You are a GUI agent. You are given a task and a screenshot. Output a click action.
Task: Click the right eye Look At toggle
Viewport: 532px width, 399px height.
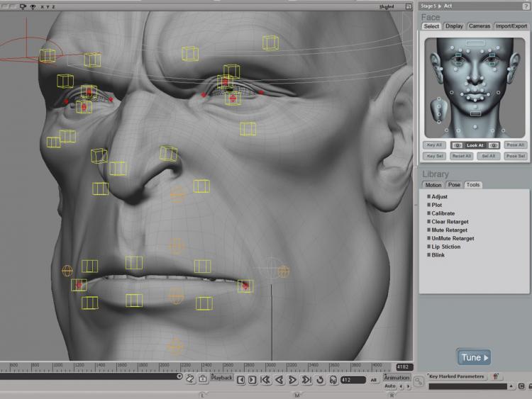[x=494, y=145]
